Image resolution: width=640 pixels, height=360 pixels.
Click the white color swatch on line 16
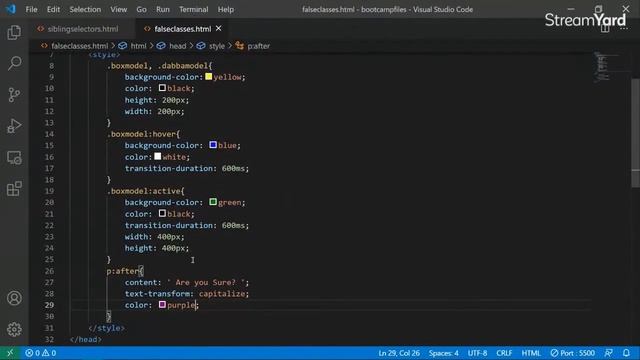pos(158,156)
